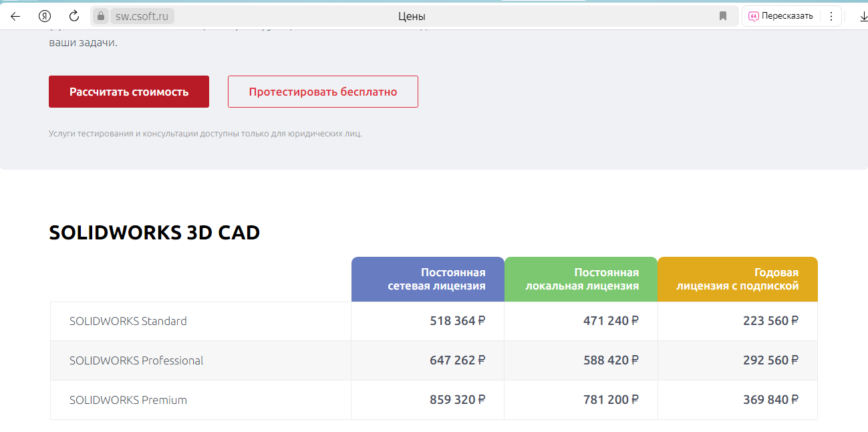868x432 pixels.
Task: Open the three-dot menu beside Пересказать
Action: coord(831,16)
